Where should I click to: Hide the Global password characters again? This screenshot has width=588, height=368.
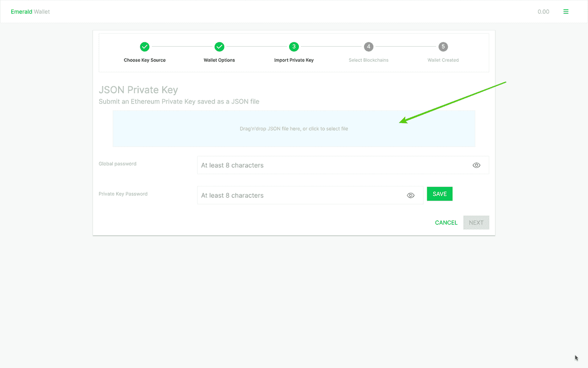(x=476, y=165)
